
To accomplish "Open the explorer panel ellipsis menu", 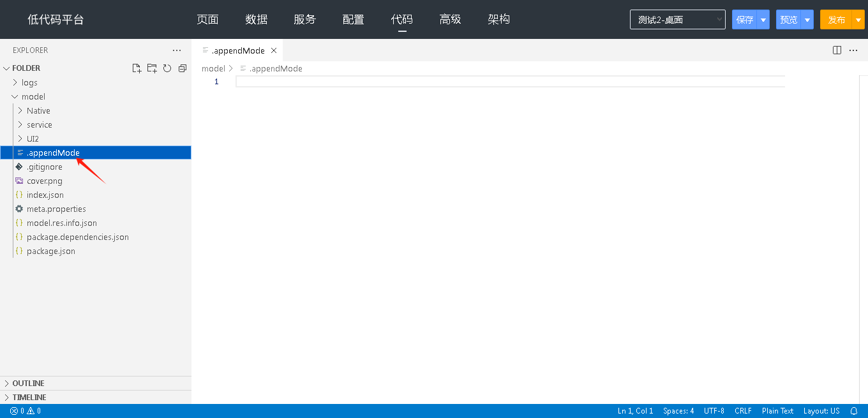I will pos(177,50).
